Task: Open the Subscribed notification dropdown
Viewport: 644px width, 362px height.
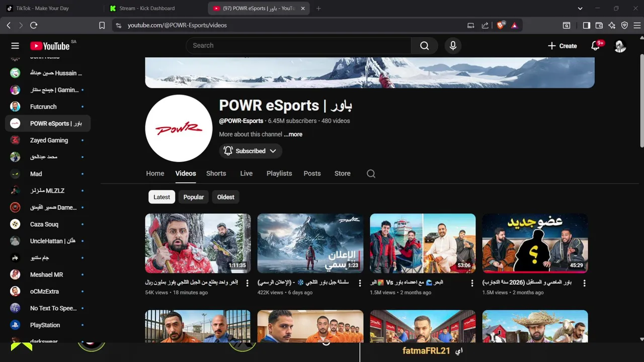Action: click(x=250, y=151)
